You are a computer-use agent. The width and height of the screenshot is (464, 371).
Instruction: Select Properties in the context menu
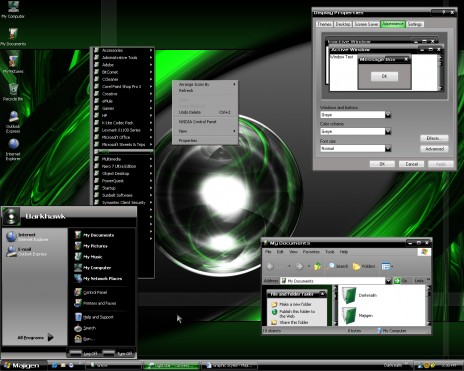205,141
